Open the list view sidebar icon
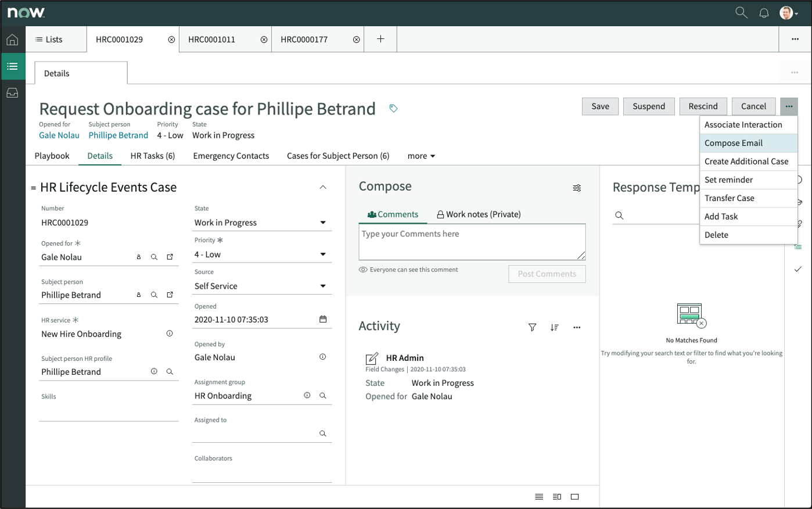The width and height of the screenshot is (812, 509). [x=12, y=66]
